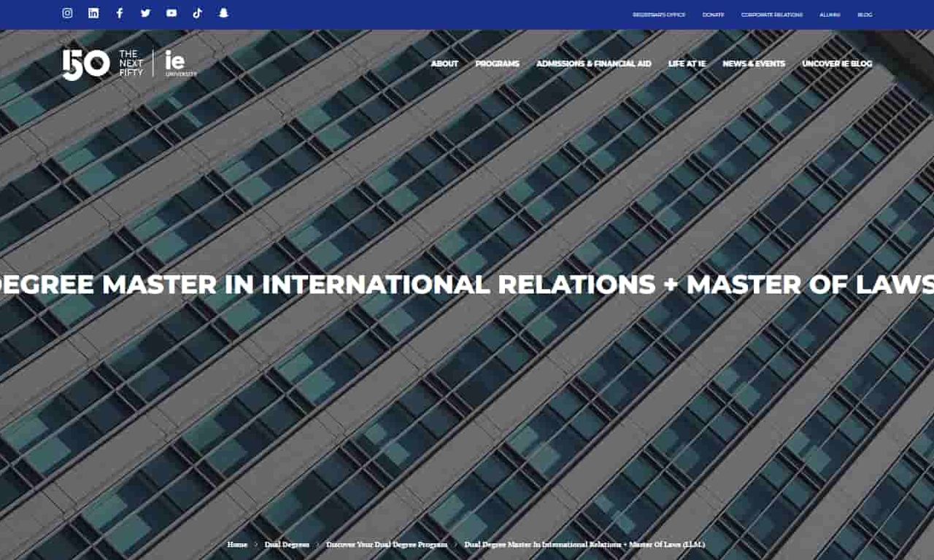Screen dimensions: 934x560
Task: Open the Registrar's Office link
Action: [659, 15]
